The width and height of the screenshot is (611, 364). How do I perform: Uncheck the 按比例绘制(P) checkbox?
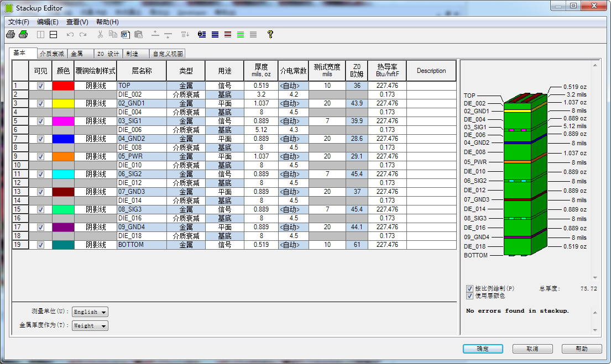pos(469,288)
